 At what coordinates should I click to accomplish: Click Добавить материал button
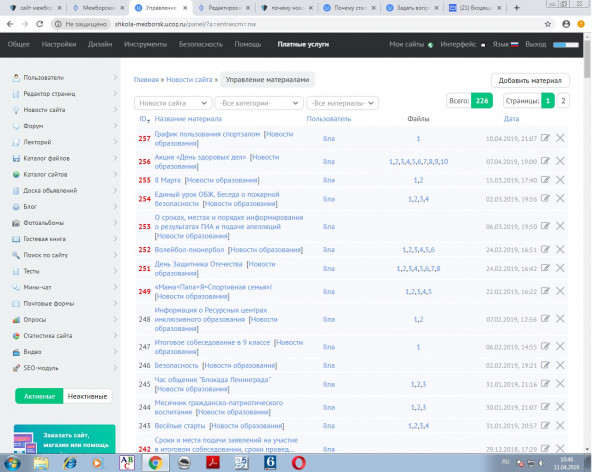click(x=530, y=80)
